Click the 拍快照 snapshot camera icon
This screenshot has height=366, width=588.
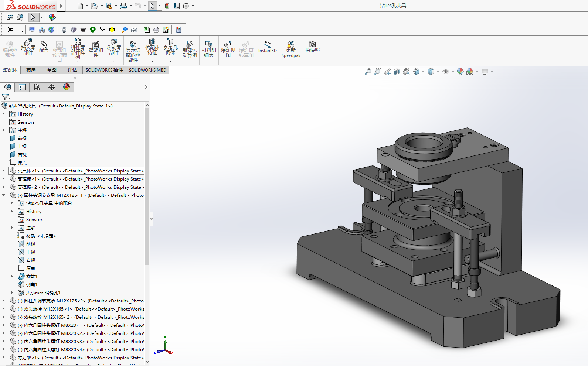click(312, 47)
